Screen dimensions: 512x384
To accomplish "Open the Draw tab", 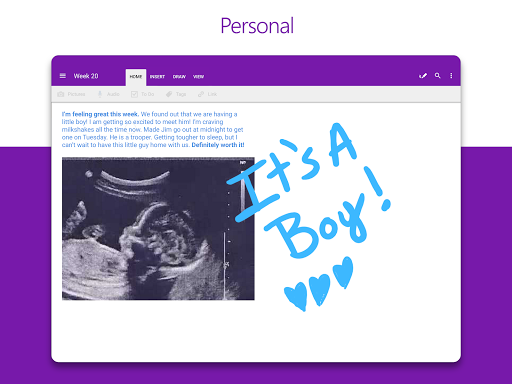I will (179, 77).
